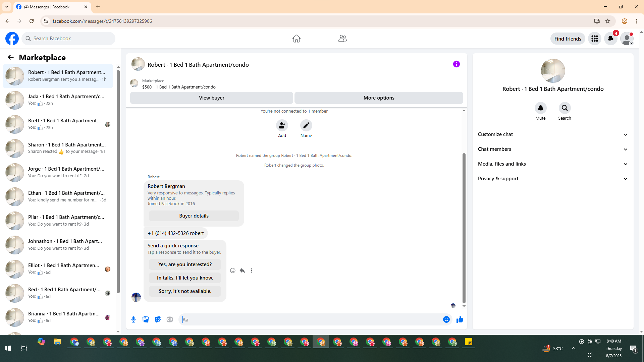Open Elliot's apartment conversation
The height and width of the screenshot is (362, 644).
pos(58,269)
